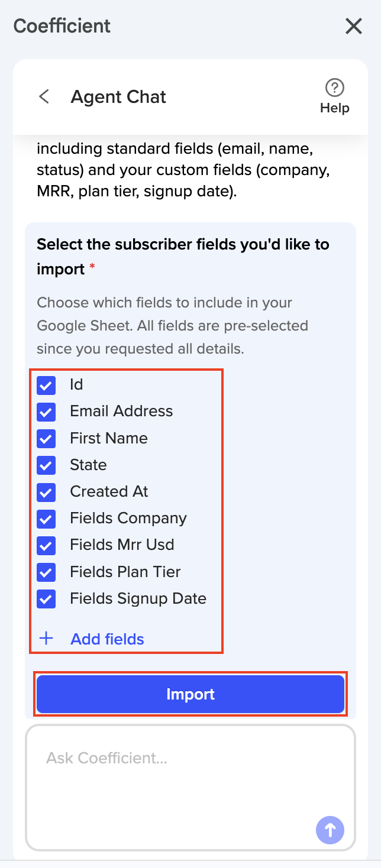The width and height of the screenshot is (381, 868).
Task: Open Help with question mark icon
Action: (335, 89)
